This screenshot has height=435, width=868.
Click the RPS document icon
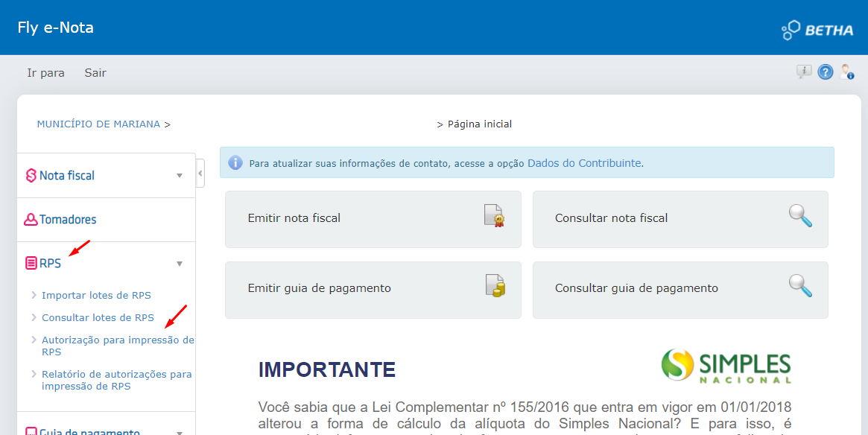pos(31,264)
